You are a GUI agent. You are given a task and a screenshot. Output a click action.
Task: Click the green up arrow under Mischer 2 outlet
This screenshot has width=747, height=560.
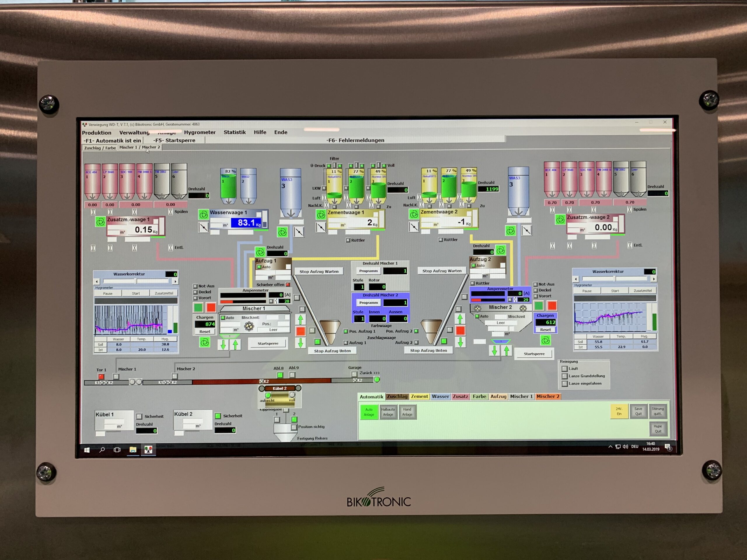507,351
